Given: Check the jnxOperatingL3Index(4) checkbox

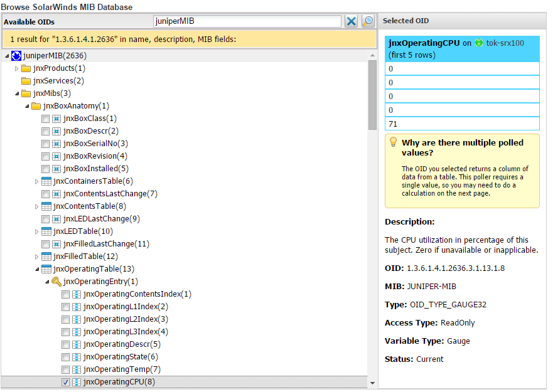Looking at the screenshot, I should [x=65, y=332].
